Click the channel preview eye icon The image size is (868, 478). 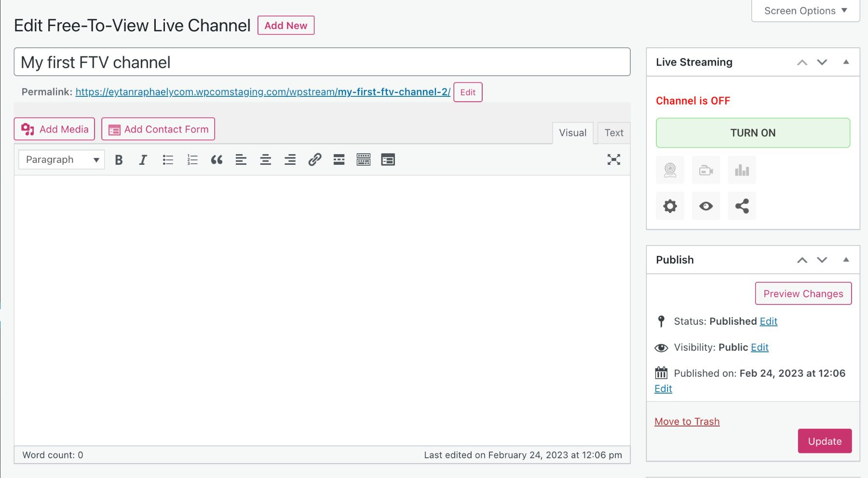click(706, 206)
